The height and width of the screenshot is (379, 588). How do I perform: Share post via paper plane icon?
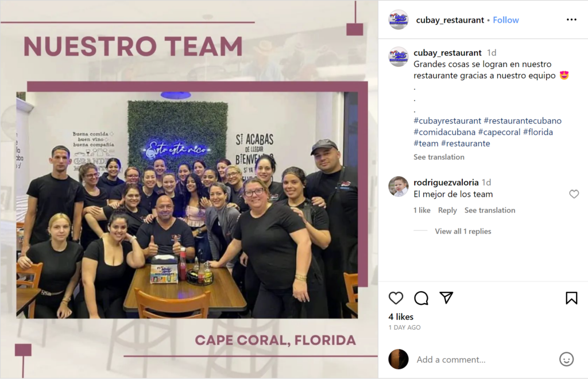point(446,297)
